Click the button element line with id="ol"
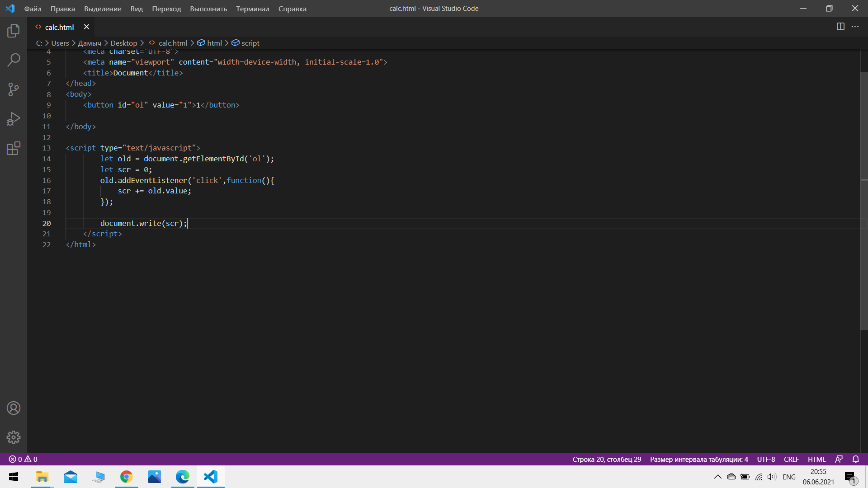This screenshot has width=868, height=488. coord(161,105)
